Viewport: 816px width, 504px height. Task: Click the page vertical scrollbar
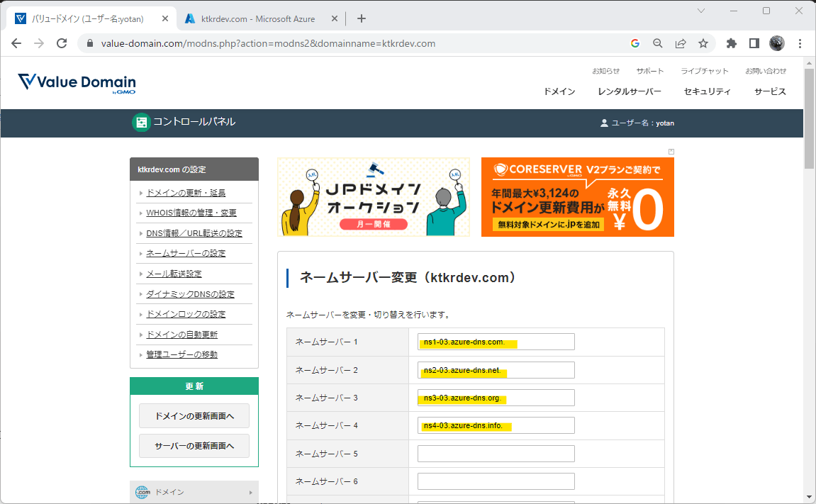click(x=809, y=118)
